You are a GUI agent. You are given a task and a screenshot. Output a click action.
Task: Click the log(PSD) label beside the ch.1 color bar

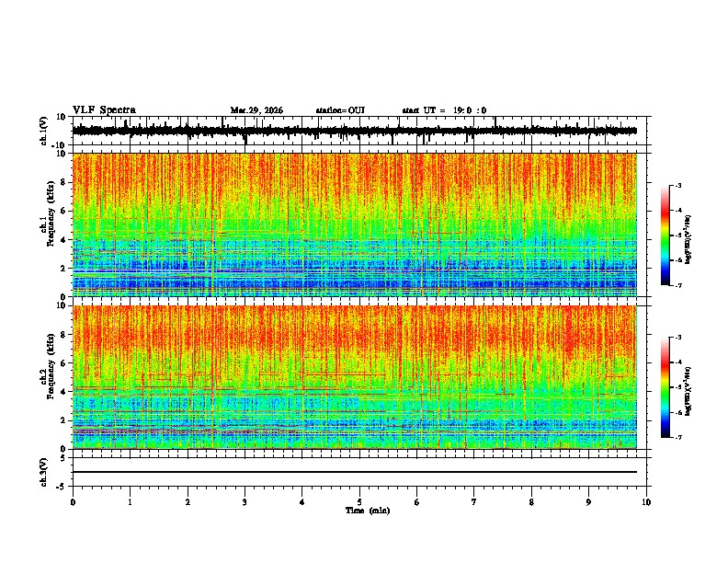coord(688,240)
